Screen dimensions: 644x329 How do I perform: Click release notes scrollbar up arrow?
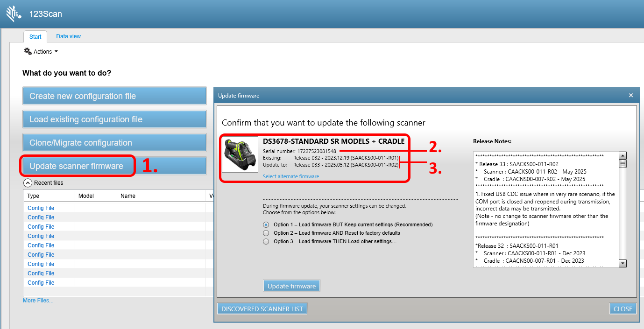coord(623,155)
